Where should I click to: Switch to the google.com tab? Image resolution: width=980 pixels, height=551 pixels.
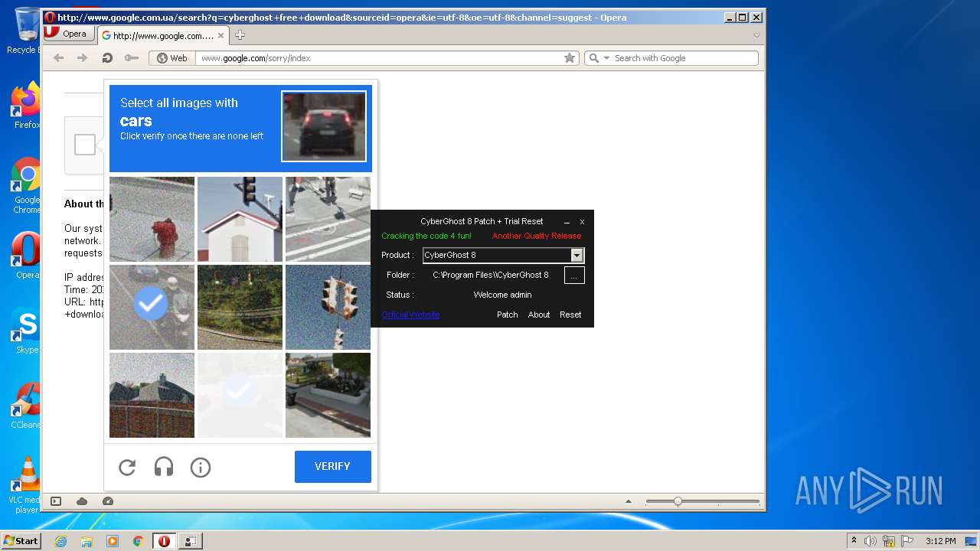(162, 35)
